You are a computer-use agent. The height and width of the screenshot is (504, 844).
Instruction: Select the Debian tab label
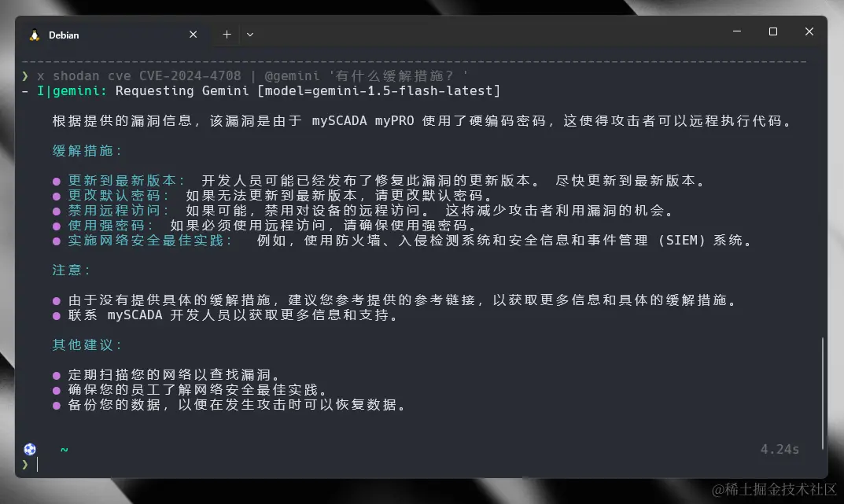coord(64,35)
